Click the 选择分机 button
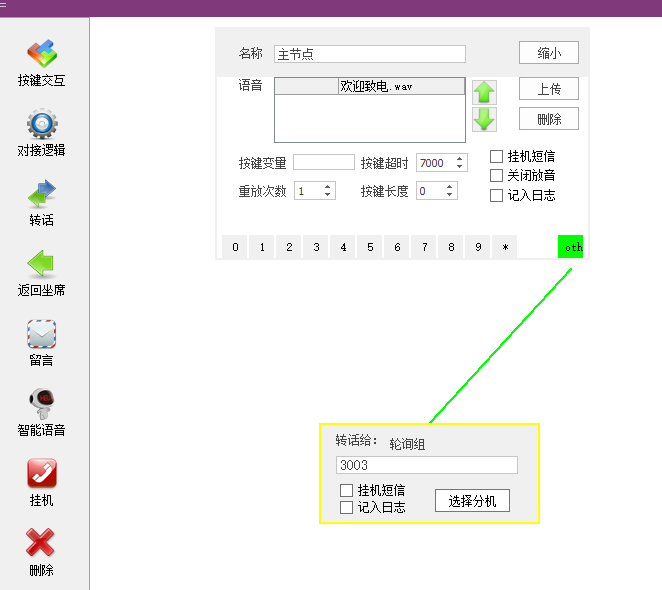 472,501
